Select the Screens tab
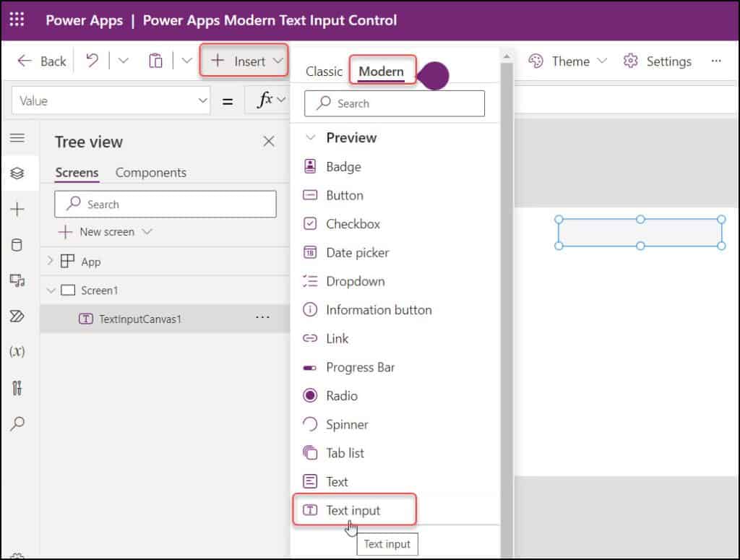 [77, 173]
